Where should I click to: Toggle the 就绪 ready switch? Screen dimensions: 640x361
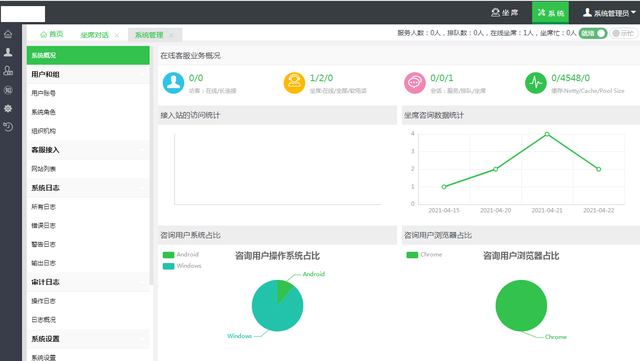tap(593, 33)
